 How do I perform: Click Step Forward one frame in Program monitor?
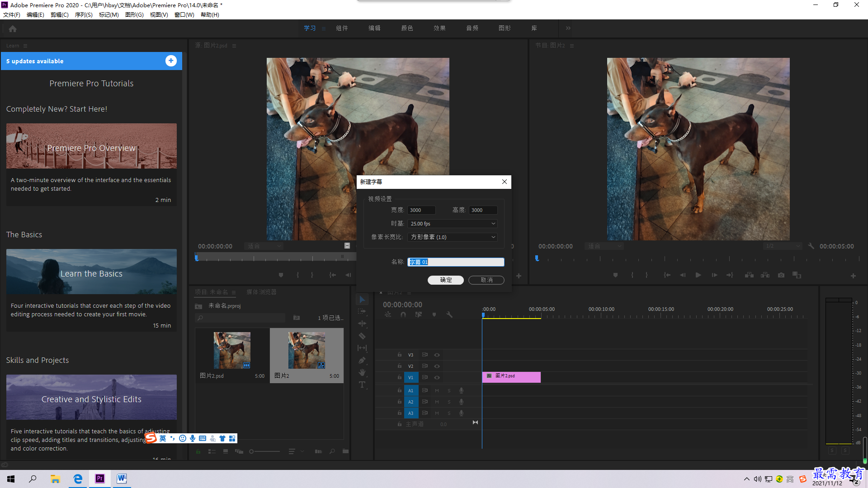click(x=714, y=275)
